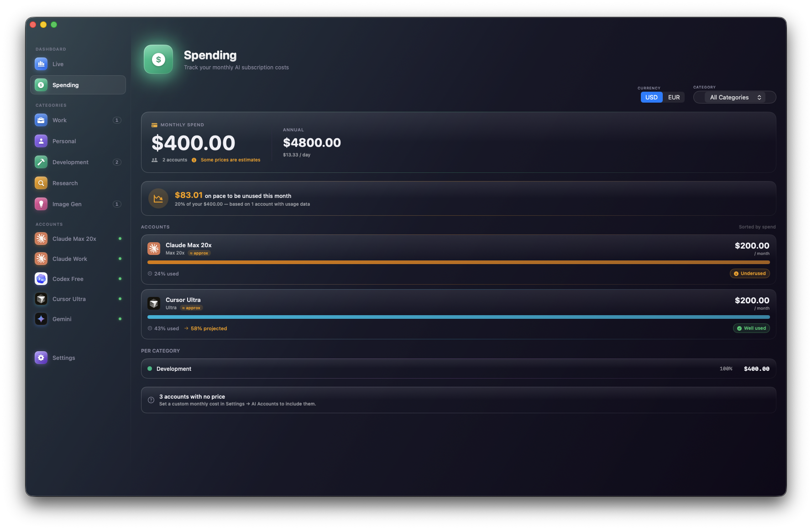The width and height of the screenshot is (812, 530).
Task: Open the All Categories dropdown
Action: click(x=734, y=97)
